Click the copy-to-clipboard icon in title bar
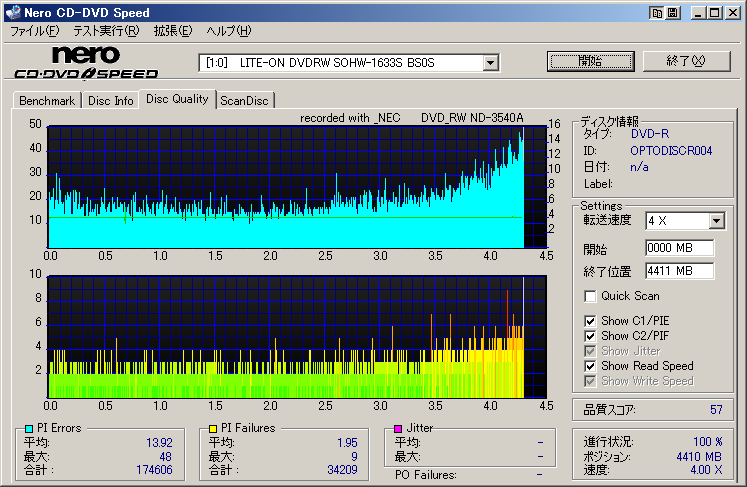The height and width of the screenshot is (487, 747). pos(656,13)
